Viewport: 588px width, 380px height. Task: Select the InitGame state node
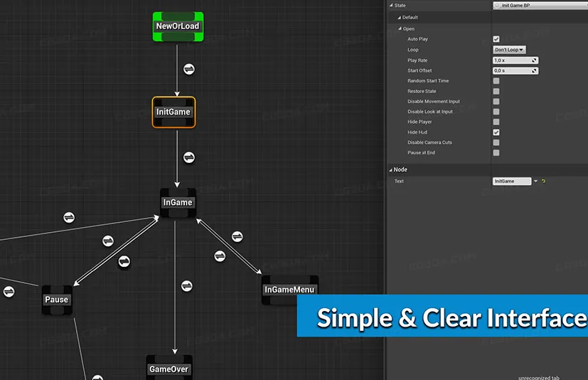[173, 112]
